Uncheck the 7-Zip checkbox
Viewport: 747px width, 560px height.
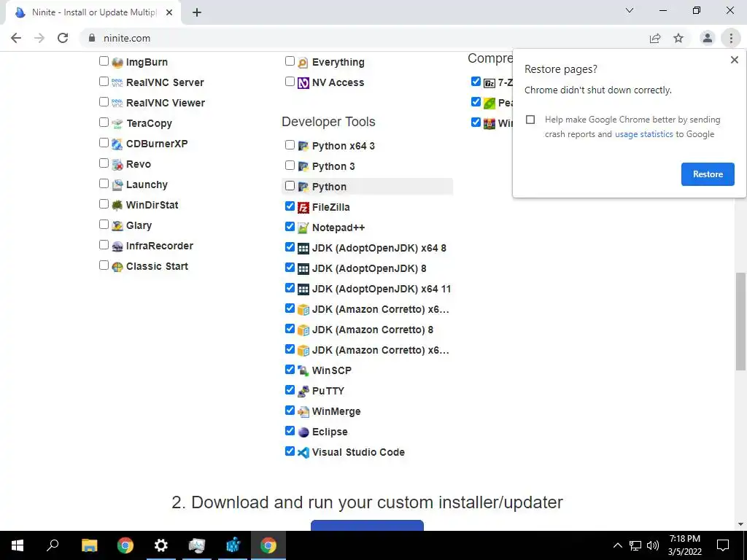point(476,82)
